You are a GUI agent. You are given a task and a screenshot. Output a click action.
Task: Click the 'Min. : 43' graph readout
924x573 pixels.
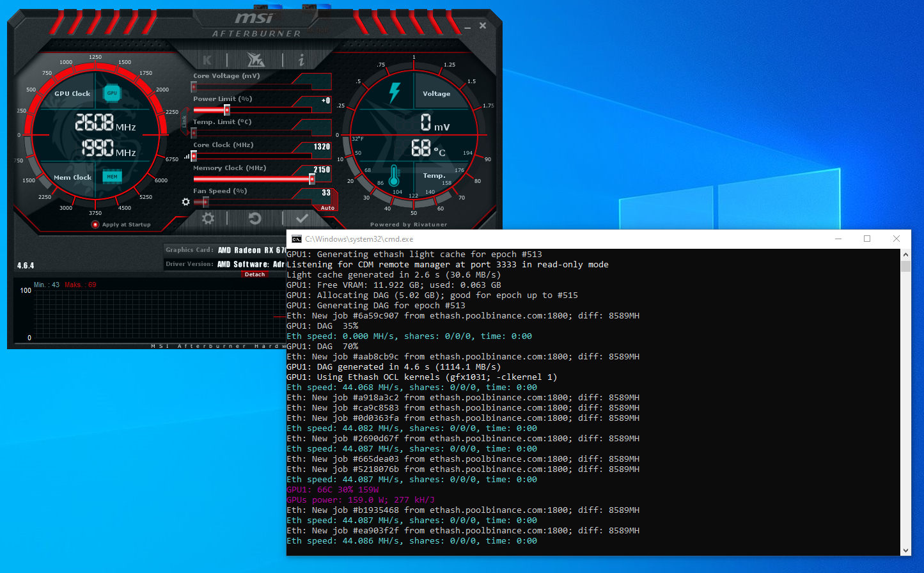click(47, 285)
